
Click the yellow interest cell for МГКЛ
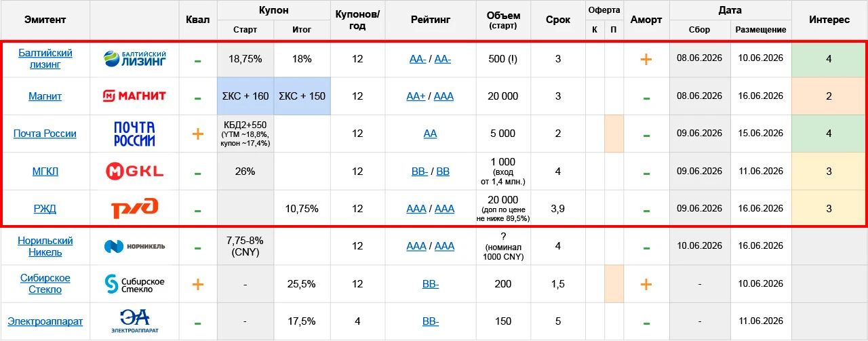point(828,172)
